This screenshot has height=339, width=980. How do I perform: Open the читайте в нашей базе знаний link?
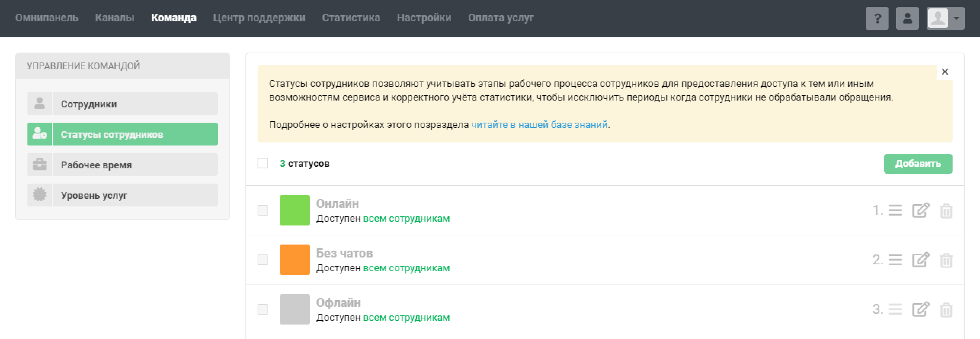click(539, 125)
